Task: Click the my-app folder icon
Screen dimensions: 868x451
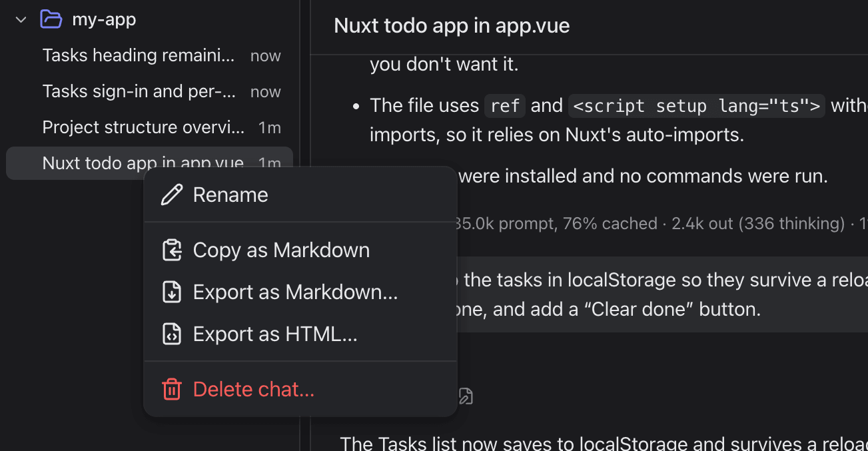Action: [x=51, y=19]
